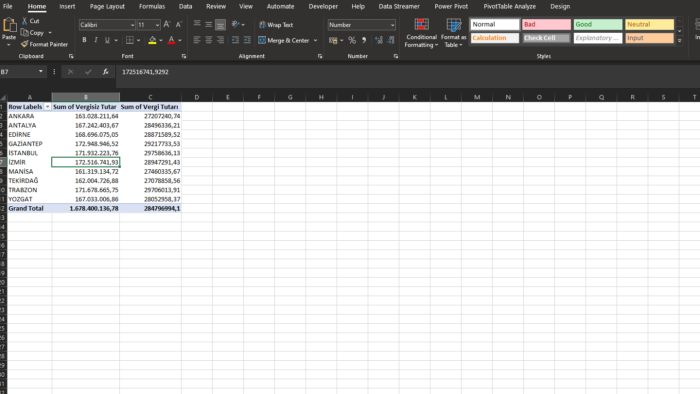The height and width of the screenshot is (394, 700).
Task: Switch to PivotTable Analyze tab
Action: click(509, 6)
